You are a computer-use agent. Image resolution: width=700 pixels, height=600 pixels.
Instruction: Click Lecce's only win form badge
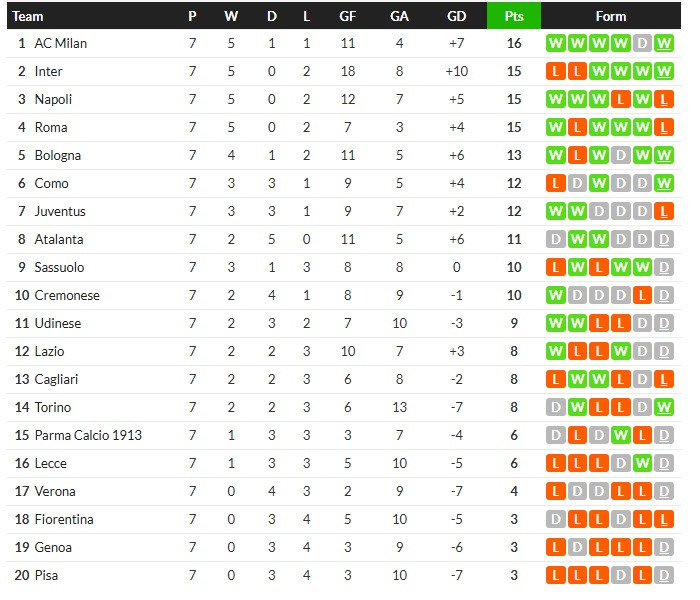642,464
